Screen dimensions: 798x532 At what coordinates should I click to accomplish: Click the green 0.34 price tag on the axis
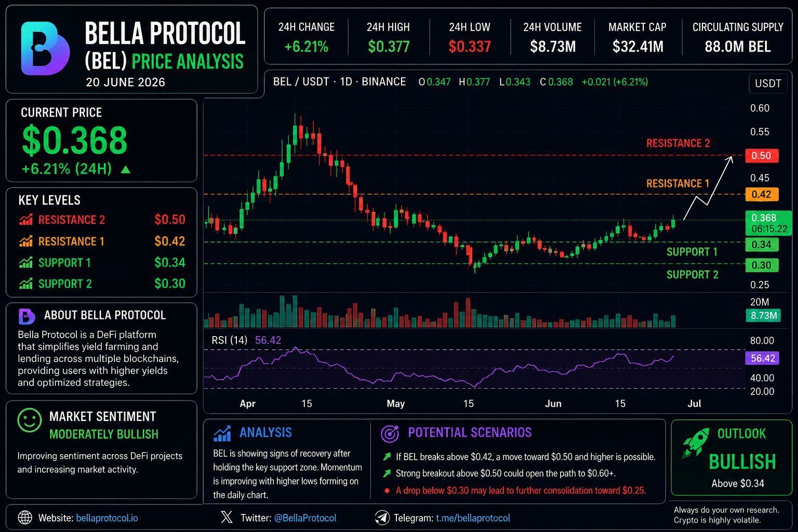[x=762, y=245]
